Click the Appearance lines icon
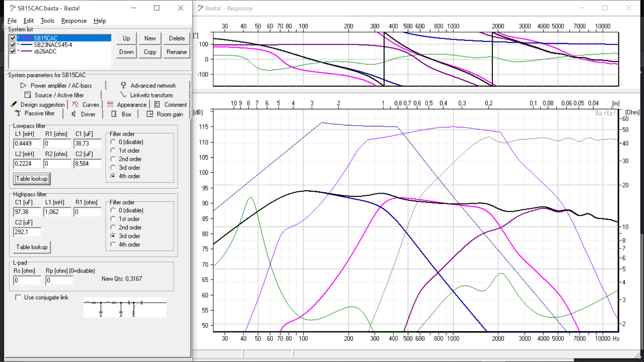 (110, 105)
